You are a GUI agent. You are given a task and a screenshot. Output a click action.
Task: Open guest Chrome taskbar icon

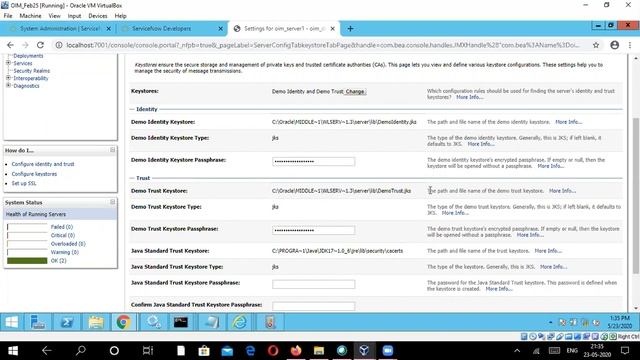[124, 322]
